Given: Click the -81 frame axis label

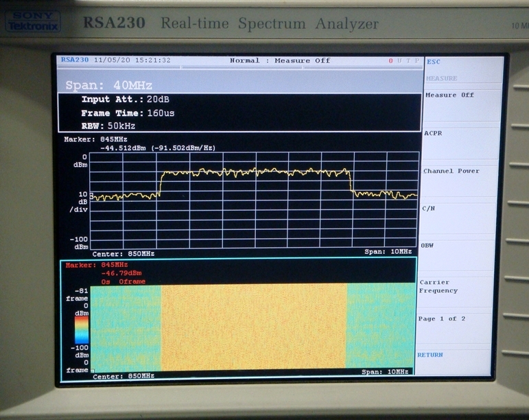Looking at the screenshot, I should (x=78, y=294).
